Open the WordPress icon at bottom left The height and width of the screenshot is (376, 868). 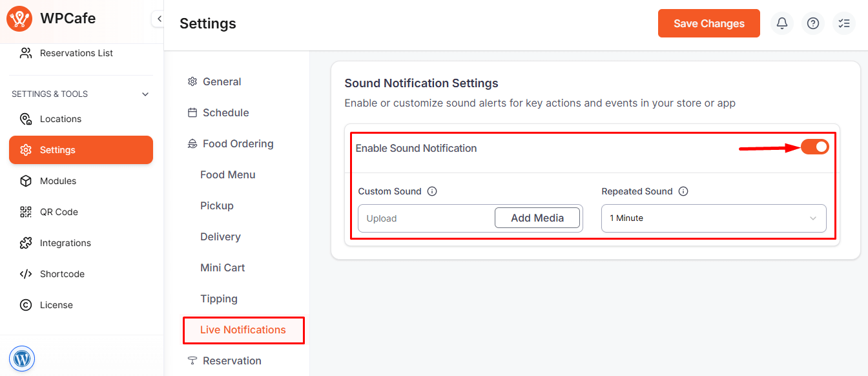point(22,359)
